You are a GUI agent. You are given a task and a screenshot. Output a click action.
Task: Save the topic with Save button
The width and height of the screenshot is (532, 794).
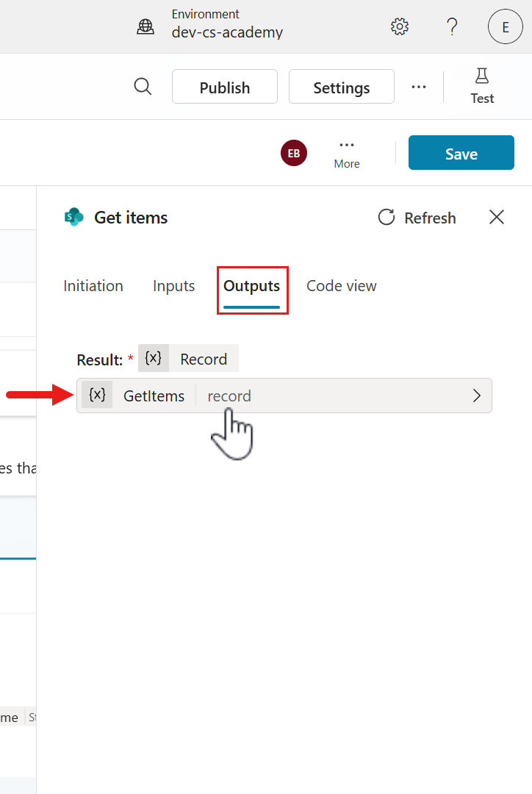[x=461, y=154]
